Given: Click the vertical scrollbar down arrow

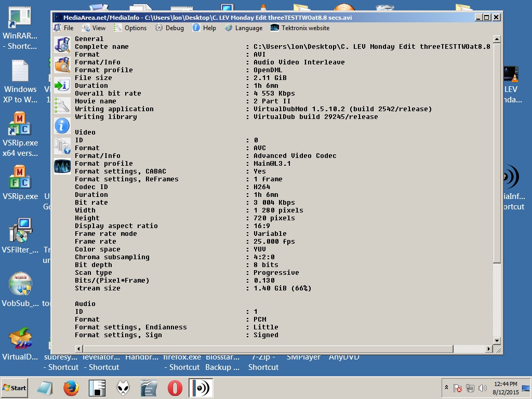Looking at the screenshot, I should [497, 340].
